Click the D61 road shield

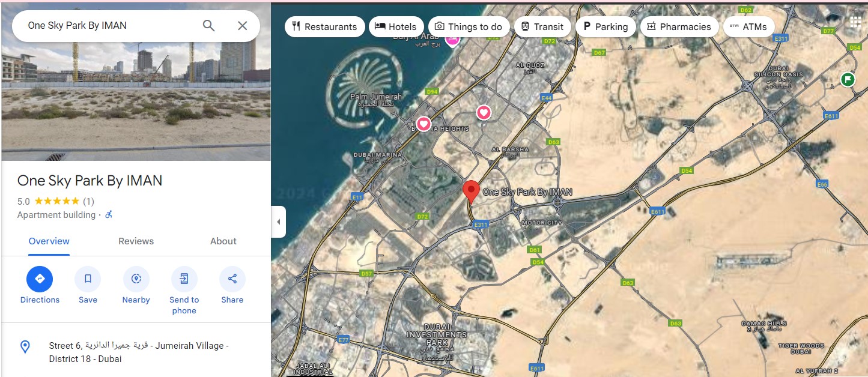[535, 250]
